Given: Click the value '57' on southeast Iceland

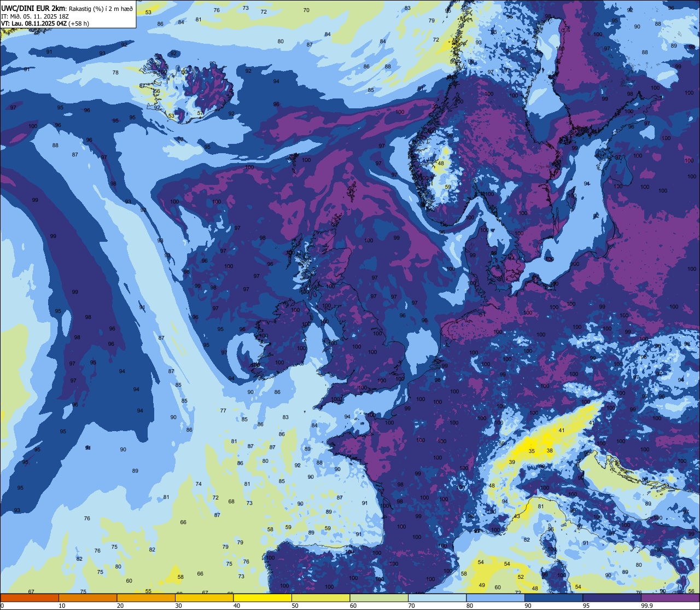Looking at the screenshot, I should [x=200, y=113].
